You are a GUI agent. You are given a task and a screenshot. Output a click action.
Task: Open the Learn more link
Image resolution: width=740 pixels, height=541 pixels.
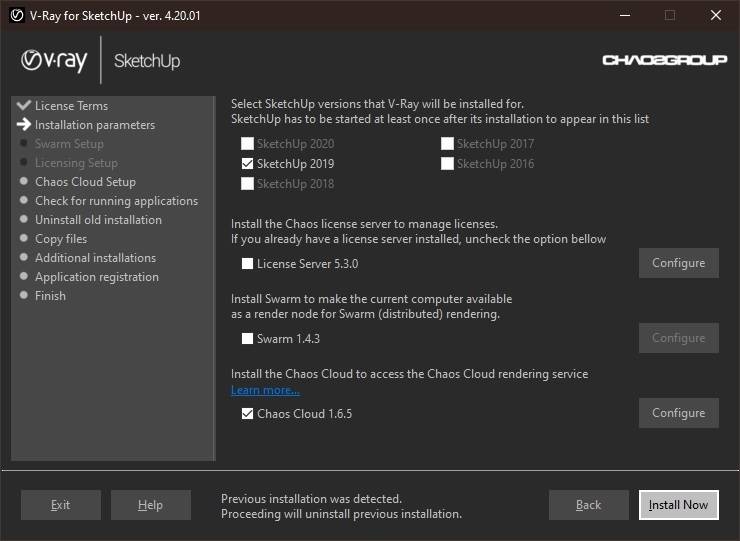(265, 390)
